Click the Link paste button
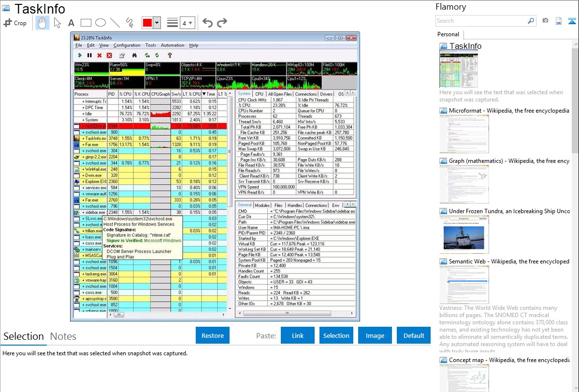 [298, 335]
